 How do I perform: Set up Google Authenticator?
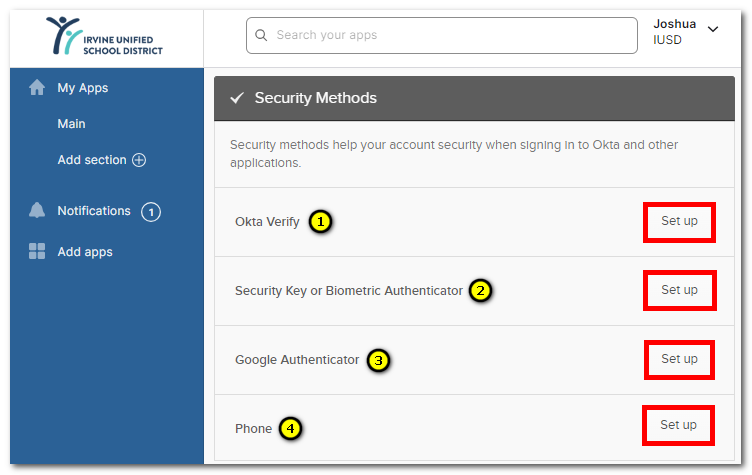[x=679, y=359]
